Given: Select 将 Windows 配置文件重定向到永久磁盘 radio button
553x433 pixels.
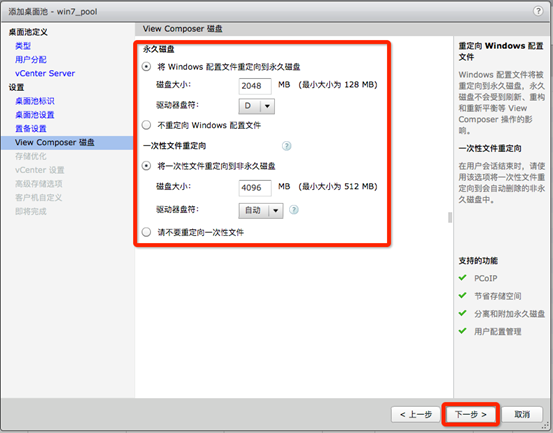Looking at the screenshot, I should [146, 67].
